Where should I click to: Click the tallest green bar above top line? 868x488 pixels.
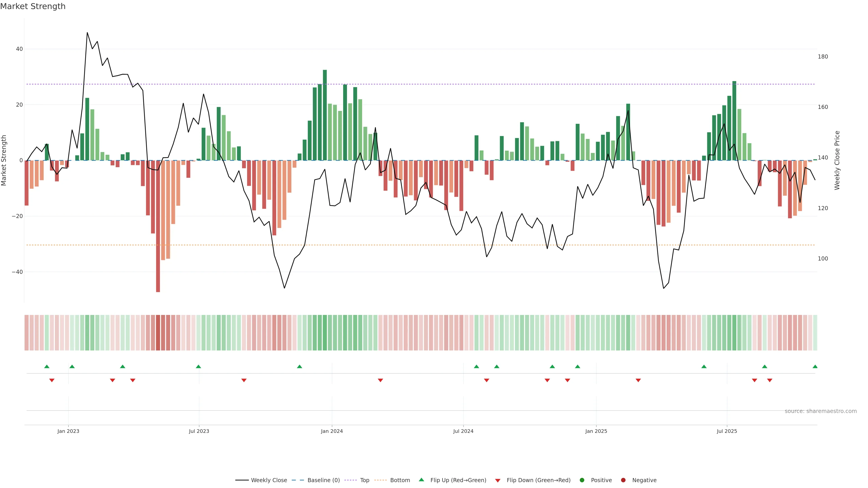point(325,115)
